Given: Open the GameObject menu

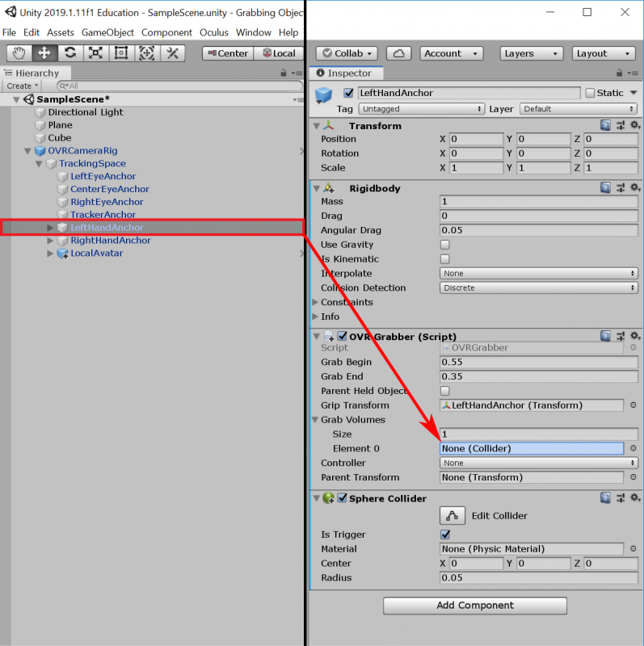Looking at the screenshot, I should pos(107,32).
